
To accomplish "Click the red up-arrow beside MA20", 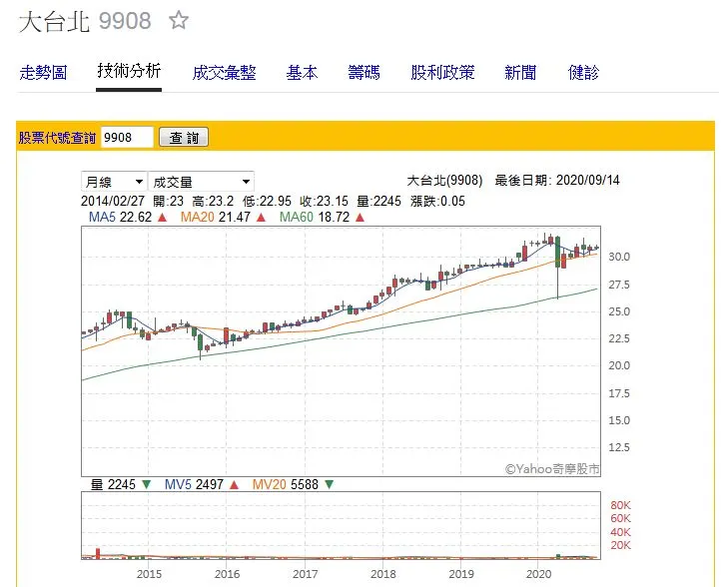I will tap(261, 218).
